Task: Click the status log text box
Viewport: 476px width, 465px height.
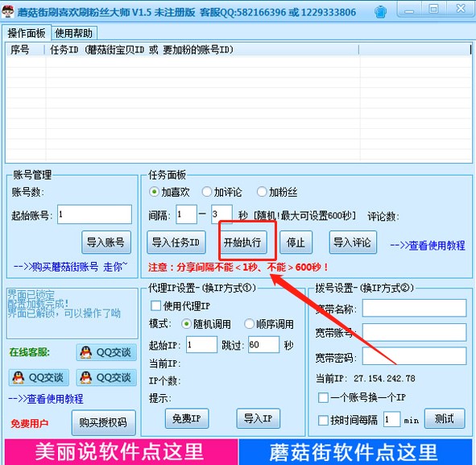Action: [x=72, y=313]
